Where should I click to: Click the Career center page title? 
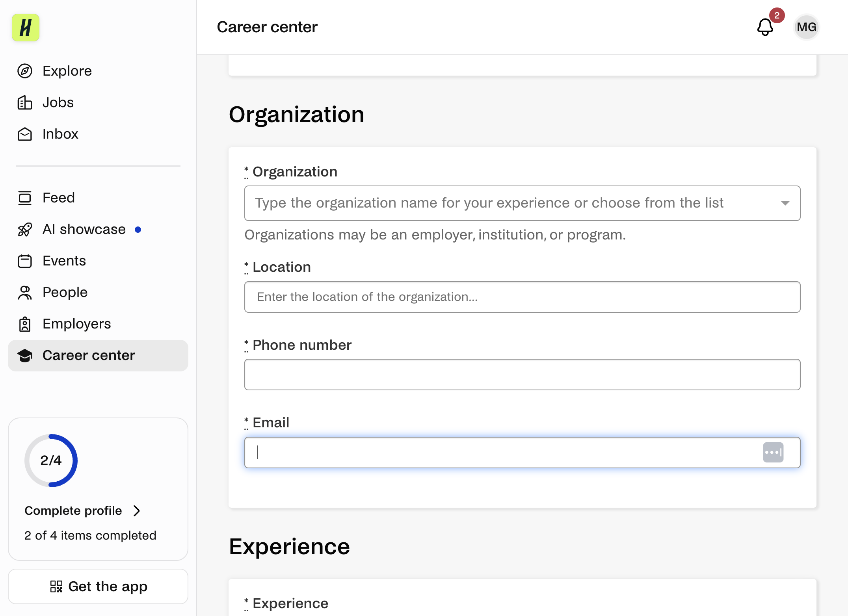click(267, 27)
